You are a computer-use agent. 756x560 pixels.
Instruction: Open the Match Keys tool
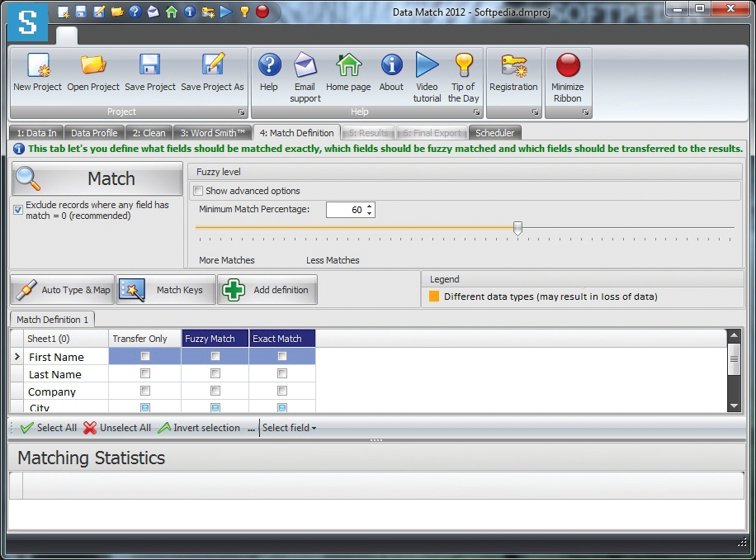(165, 289)
